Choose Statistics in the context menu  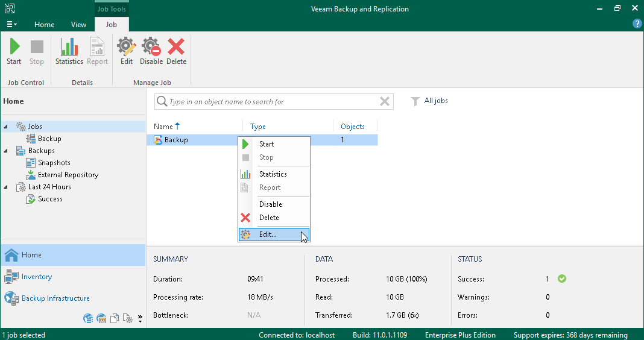(274, 174)
